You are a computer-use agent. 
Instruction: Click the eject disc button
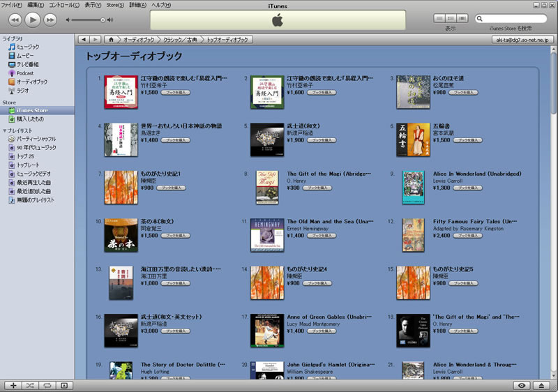[x=542, y=385]
